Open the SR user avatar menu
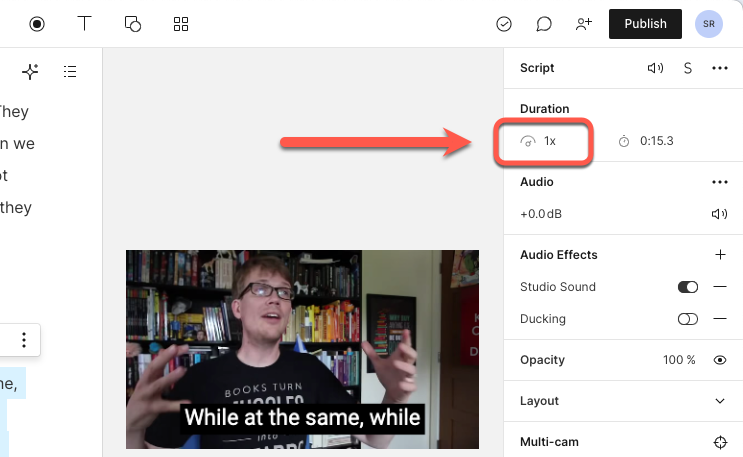This screenshot has width=743, height=457. [708, 24]
